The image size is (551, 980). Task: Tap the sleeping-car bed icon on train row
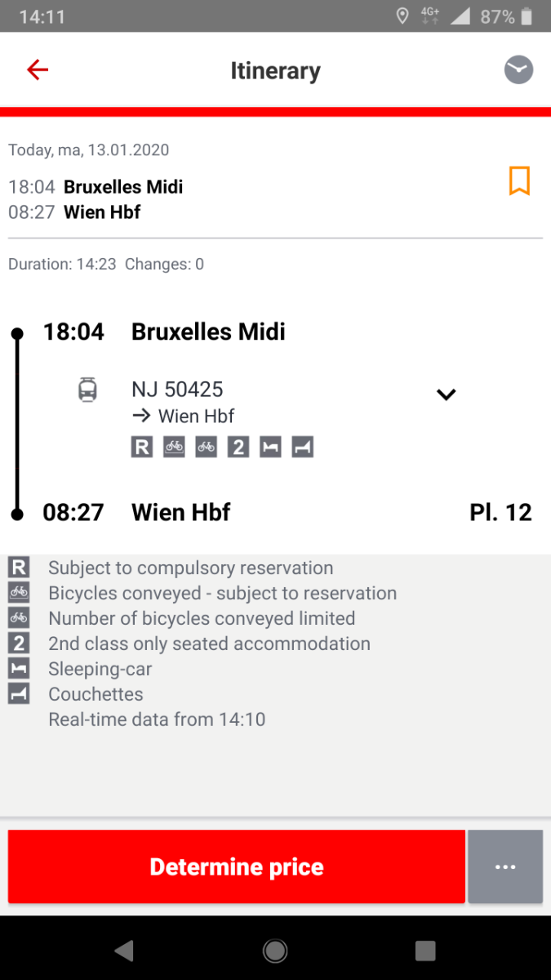[x=270, y=447]
